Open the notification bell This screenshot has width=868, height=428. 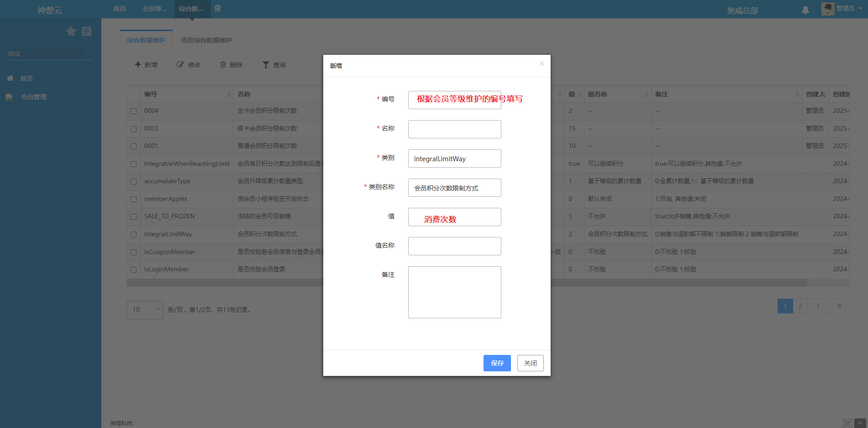point(805,10)
